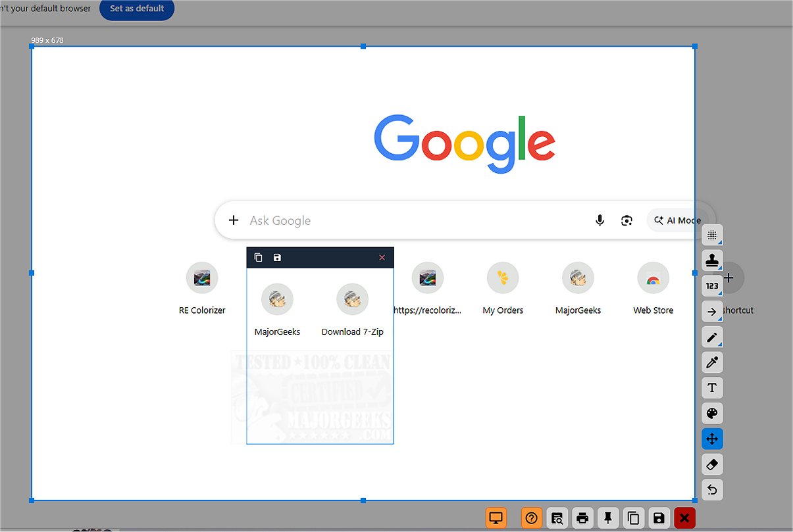Select the 123 numbered steps tool
This screenshot has height=532, width=793.
point(712,286)
